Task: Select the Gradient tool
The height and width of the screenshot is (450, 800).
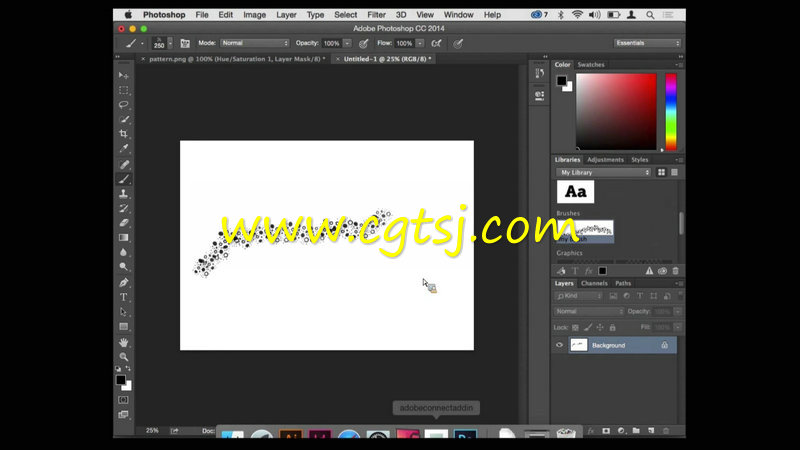Action: click(123, 238)
